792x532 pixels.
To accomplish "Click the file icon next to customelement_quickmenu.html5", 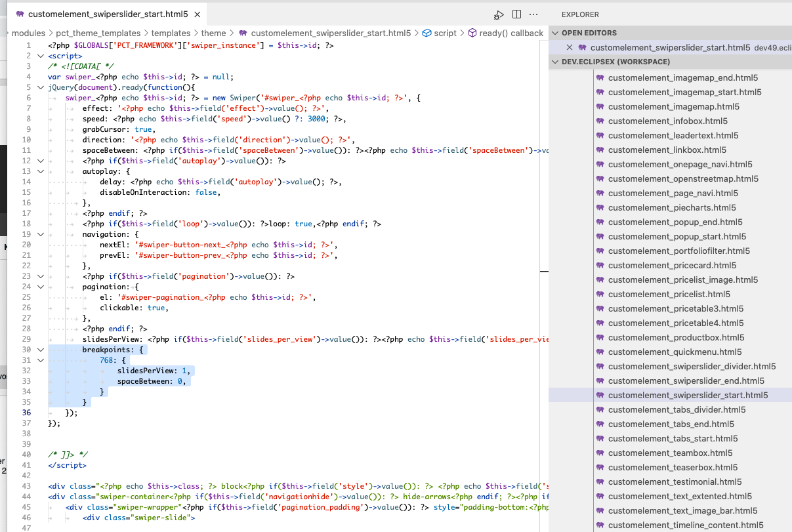I will coord(600,352).
